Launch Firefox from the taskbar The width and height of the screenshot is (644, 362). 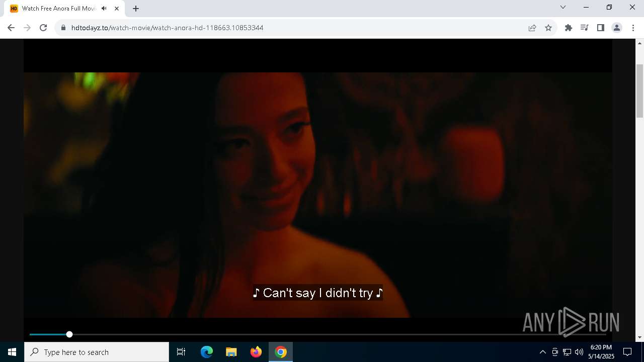click(256, 352)
